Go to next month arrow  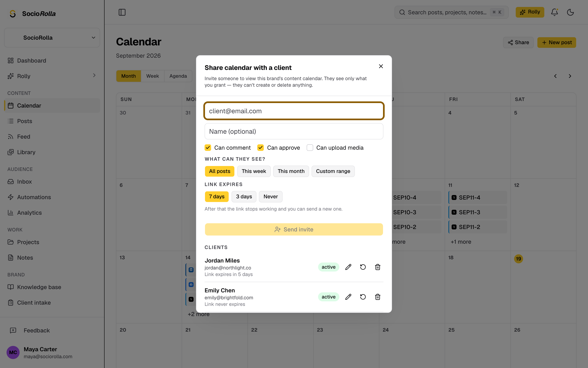[x=570, y=76]
